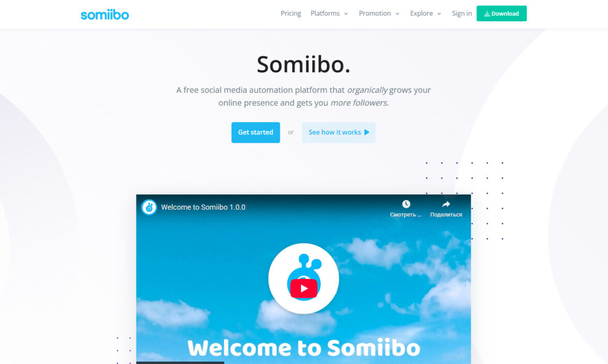Click the somiibo logo in header

pyautogui.click(x=104, y=14)
